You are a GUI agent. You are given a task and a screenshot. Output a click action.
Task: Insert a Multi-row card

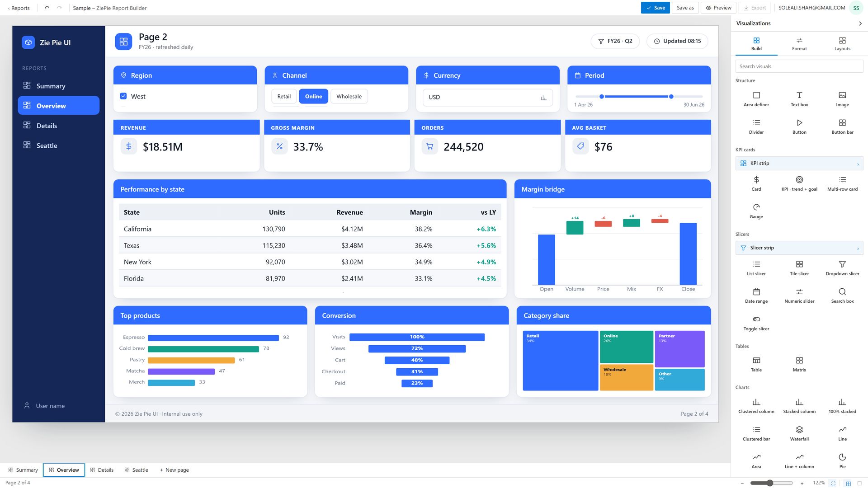tap(842, 183)
